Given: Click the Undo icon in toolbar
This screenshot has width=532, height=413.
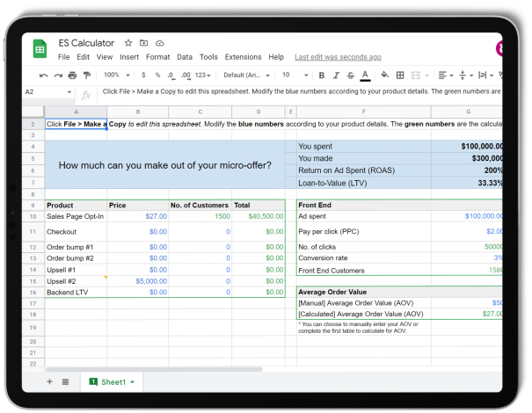Looking at the screenshot, I should pos(43,76).
